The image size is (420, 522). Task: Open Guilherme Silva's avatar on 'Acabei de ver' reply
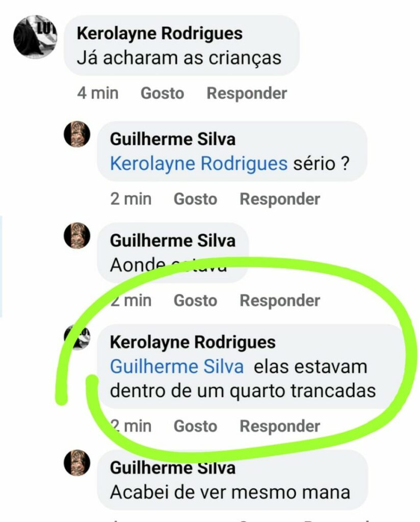click(77, 463)
